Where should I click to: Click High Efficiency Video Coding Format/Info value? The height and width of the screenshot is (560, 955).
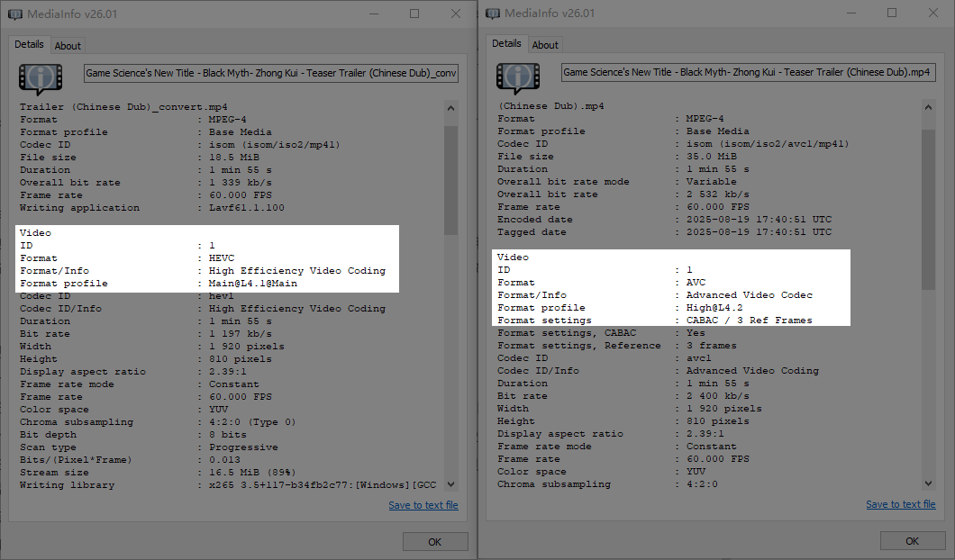point(297,271)
